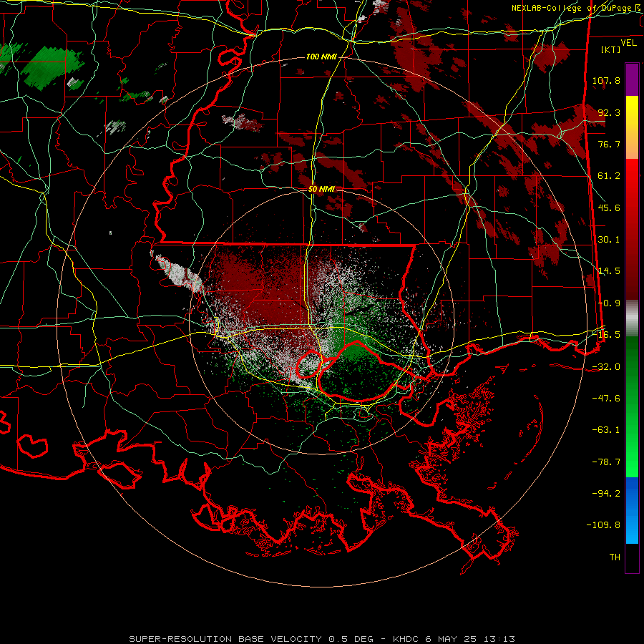The image size is (644, 644).
Task: Click the 45.6 velocity scale value
Action: point(609,208)
